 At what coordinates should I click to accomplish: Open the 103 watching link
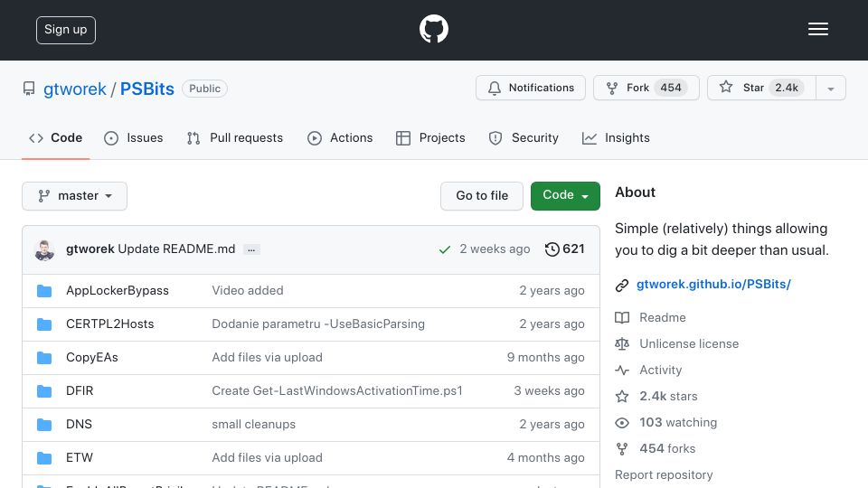pyautogui.click(x=678, y=423)
